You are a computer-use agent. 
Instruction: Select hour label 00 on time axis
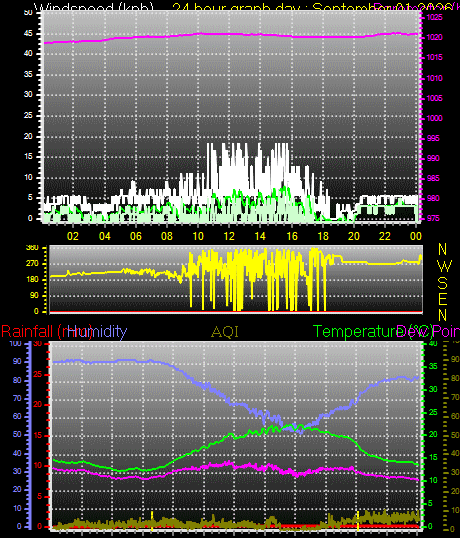415,236
